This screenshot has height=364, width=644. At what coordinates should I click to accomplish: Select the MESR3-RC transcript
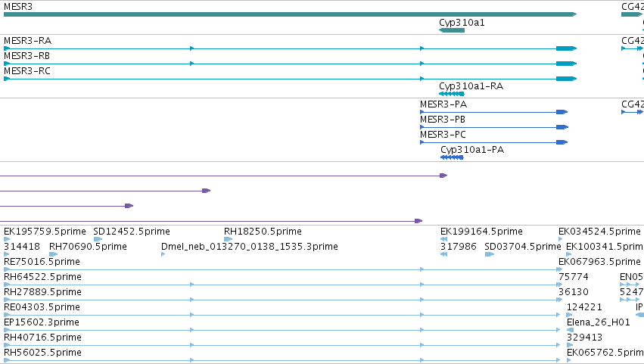click(x=290, y=79)
